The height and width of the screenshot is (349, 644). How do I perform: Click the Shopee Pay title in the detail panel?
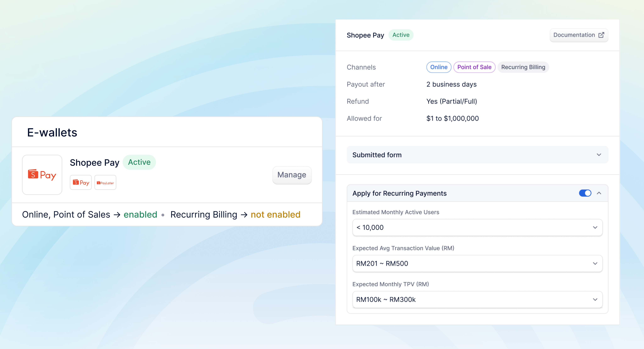pos(365,35)
